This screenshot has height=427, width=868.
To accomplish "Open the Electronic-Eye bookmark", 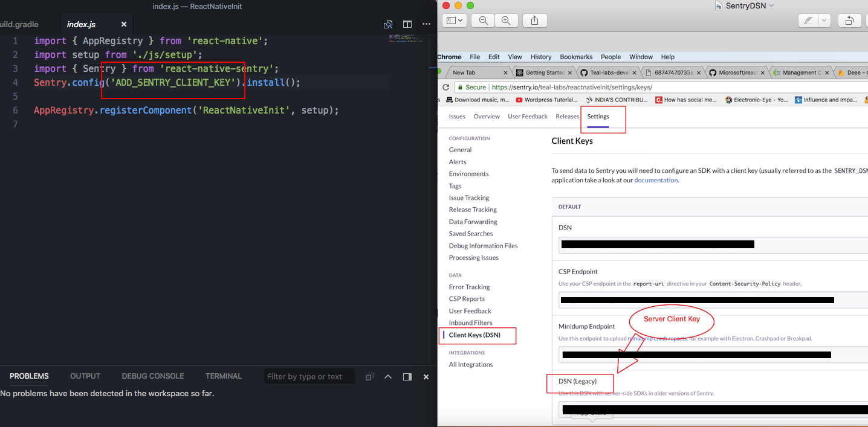I will point(756,100).
